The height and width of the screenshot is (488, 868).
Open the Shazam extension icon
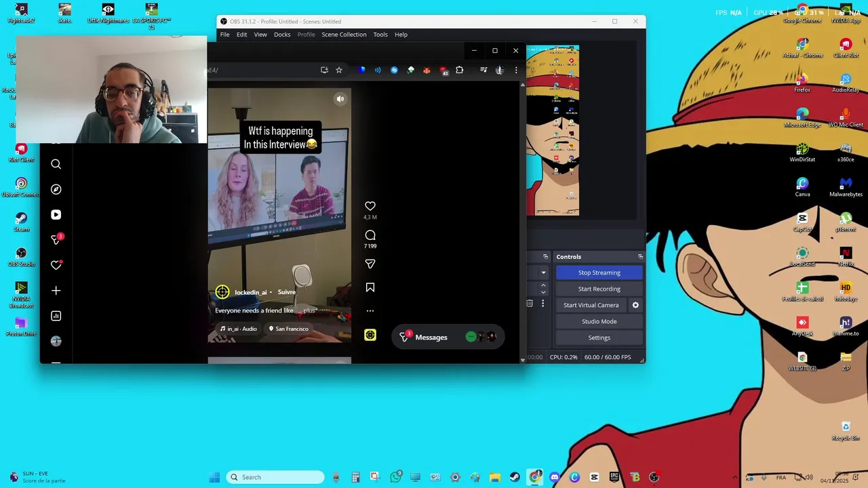click(394, 70)
